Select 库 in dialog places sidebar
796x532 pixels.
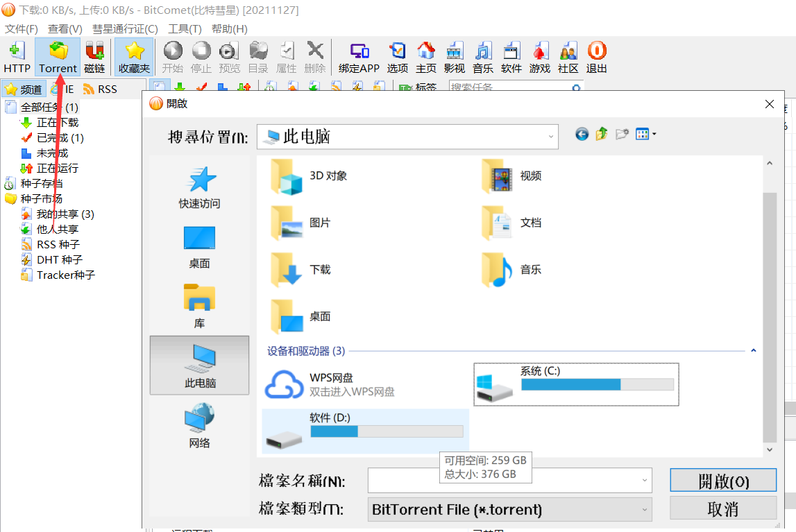tap(199, 307)
